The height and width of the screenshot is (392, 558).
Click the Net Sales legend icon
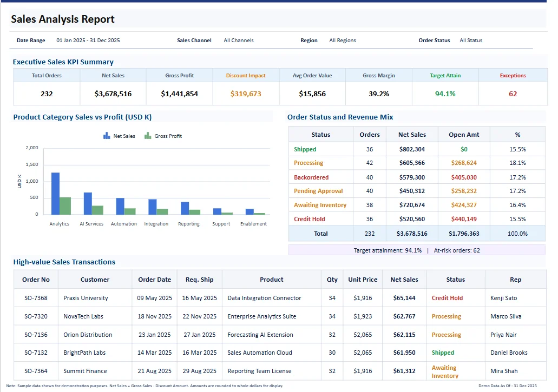(107, 136)
